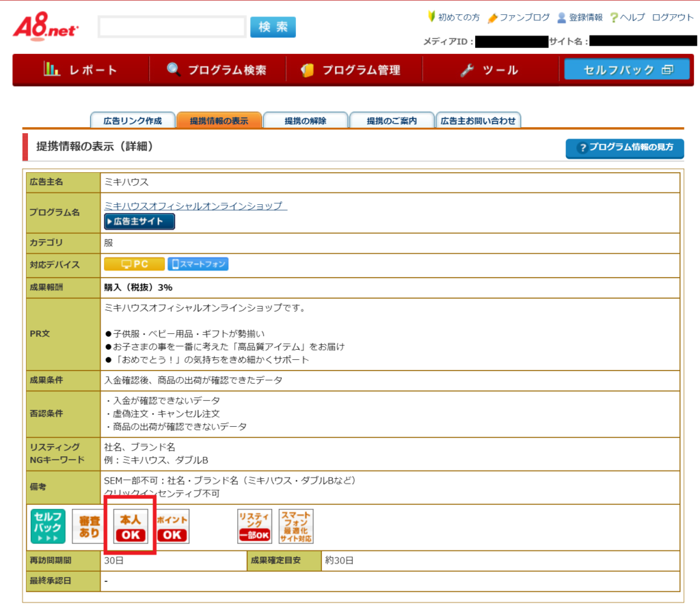
Task: Click the green セルフバック badge icon
Action: click(49, 527)
